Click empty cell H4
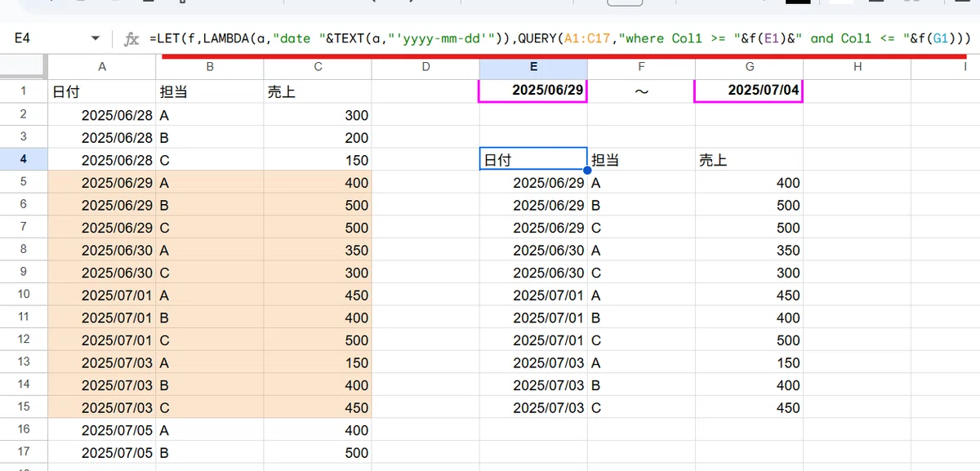This screenshot has height=471, width=980. click(x=857, y=160)
